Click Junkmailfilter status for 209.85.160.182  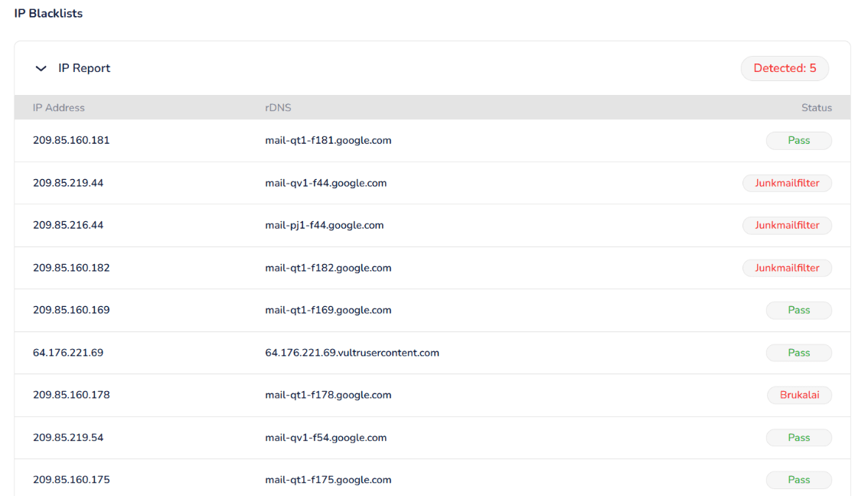click(787, 268)
